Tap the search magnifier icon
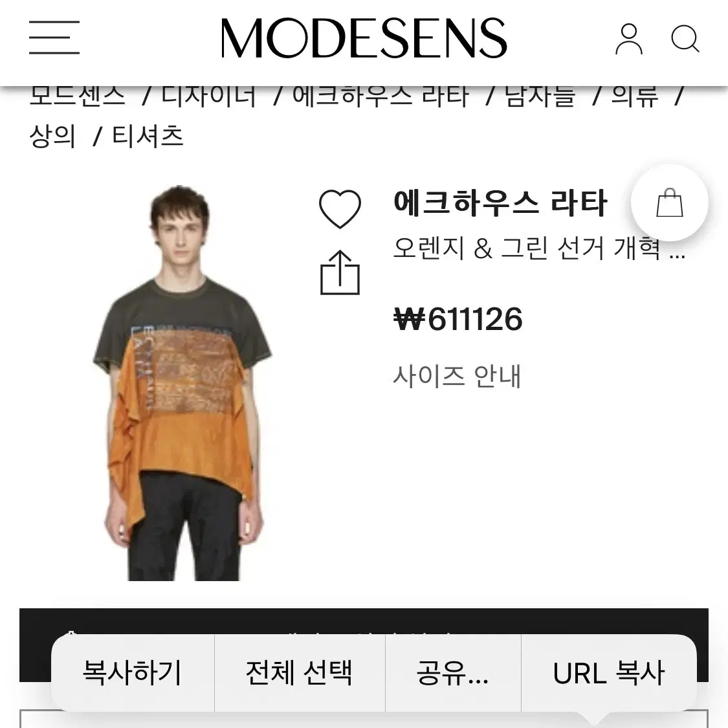The image size is (728, 728). coord(685,39)
